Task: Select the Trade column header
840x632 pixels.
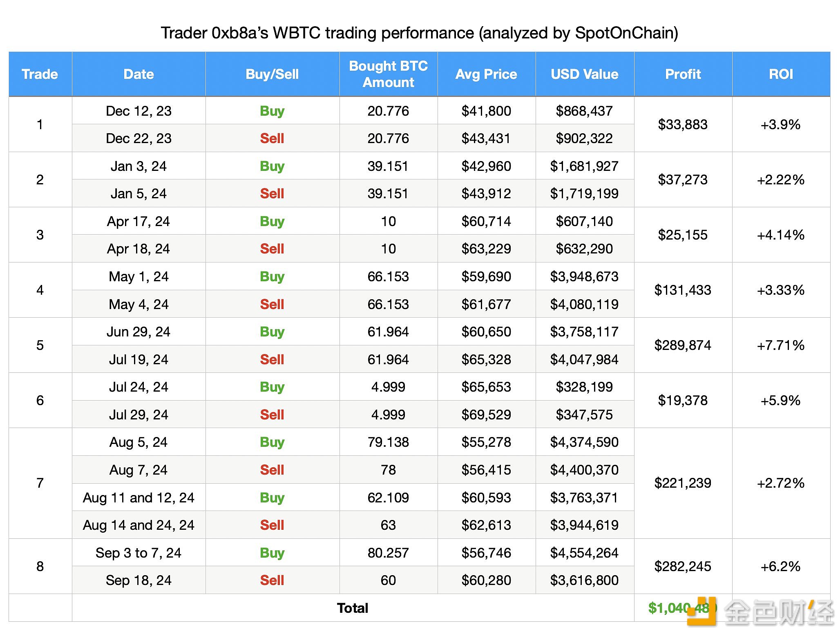Action: coord(40,74)
